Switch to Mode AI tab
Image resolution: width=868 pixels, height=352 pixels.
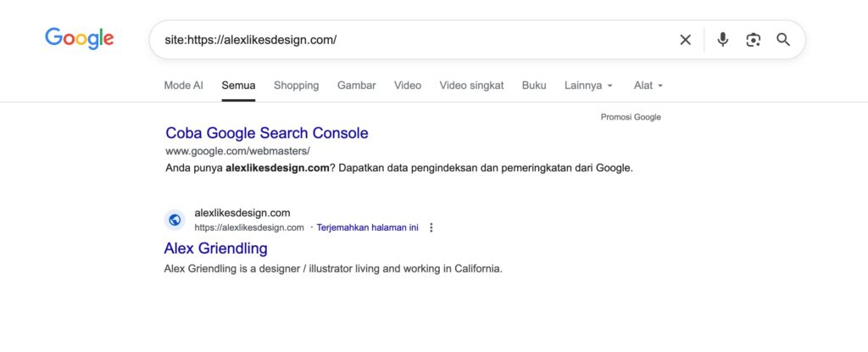click(x=183, y=86)
